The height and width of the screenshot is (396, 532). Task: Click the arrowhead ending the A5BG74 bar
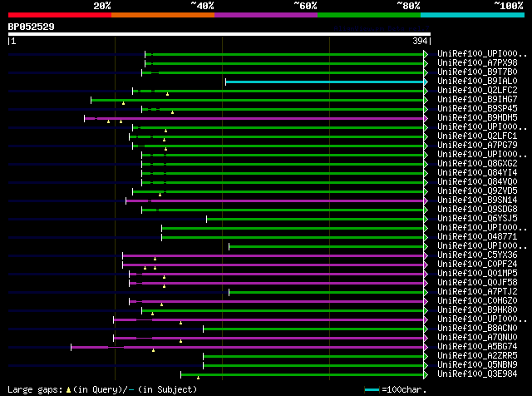(x=426, y=348)
